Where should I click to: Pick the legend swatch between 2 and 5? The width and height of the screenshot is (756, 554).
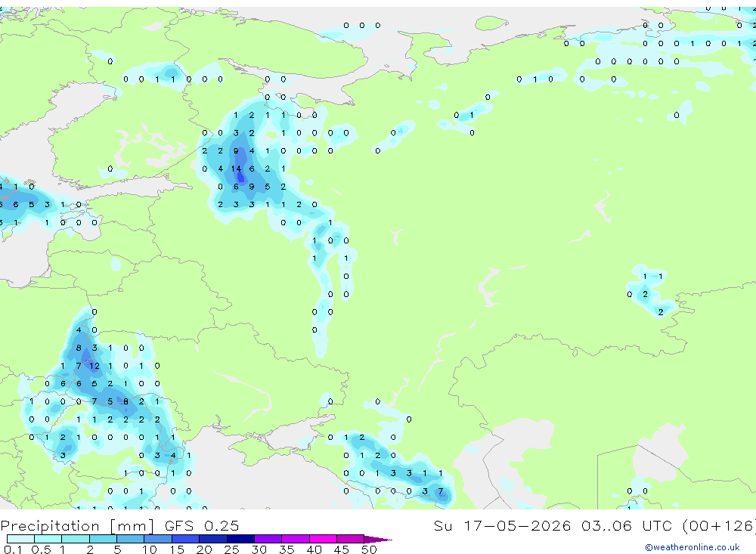click(103, 539)
